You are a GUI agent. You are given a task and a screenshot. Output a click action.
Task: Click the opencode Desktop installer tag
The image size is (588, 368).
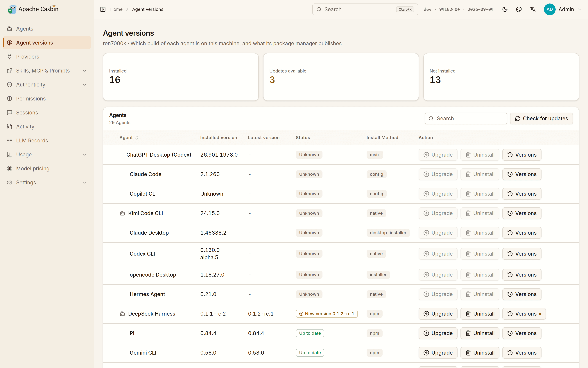tap(378, 275)
